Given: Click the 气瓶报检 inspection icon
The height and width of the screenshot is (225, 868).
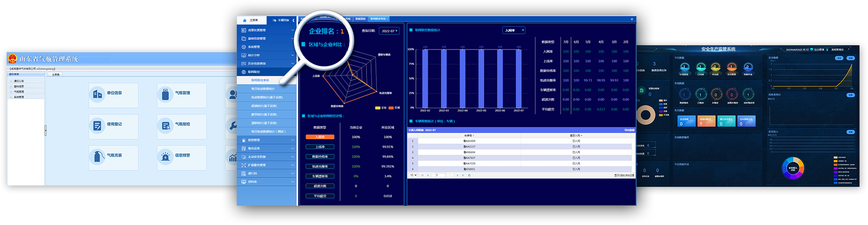Looking at the screenshot, I should pos(166,126).
